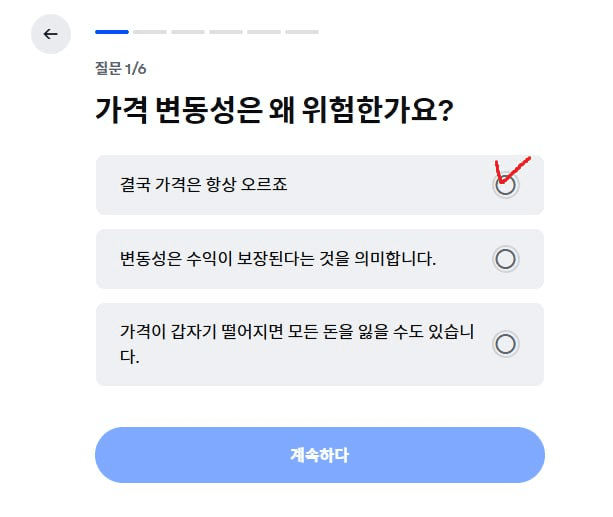Screen dimensions: 613x517
Task: Select radio button for 변동성은 수익이 보장된다는 option
Action: click(x=506, y=259)
